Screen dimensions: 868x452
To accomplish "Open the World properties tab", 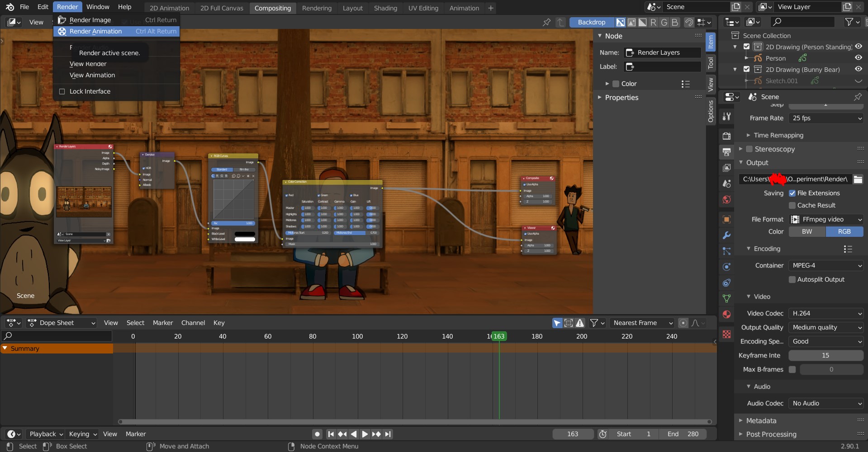I will tap(726, 199).
